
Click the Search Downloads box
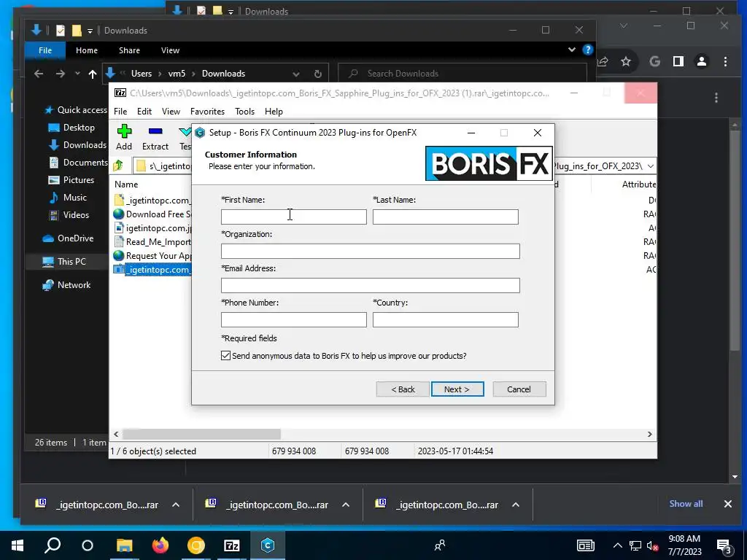point(462,74)
